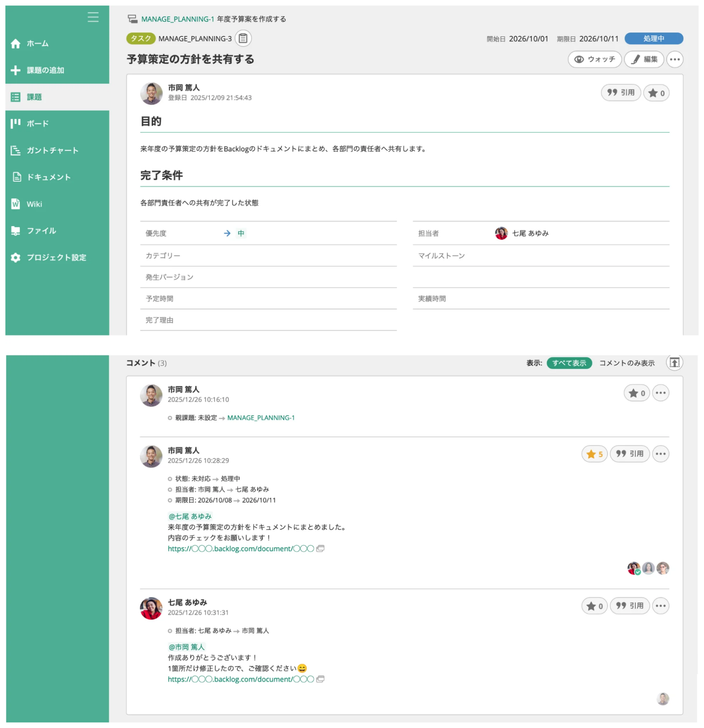Click the file icon beside ファイル
The height and width of the screenshot is (728, 704).
click(x=16, y=231)
